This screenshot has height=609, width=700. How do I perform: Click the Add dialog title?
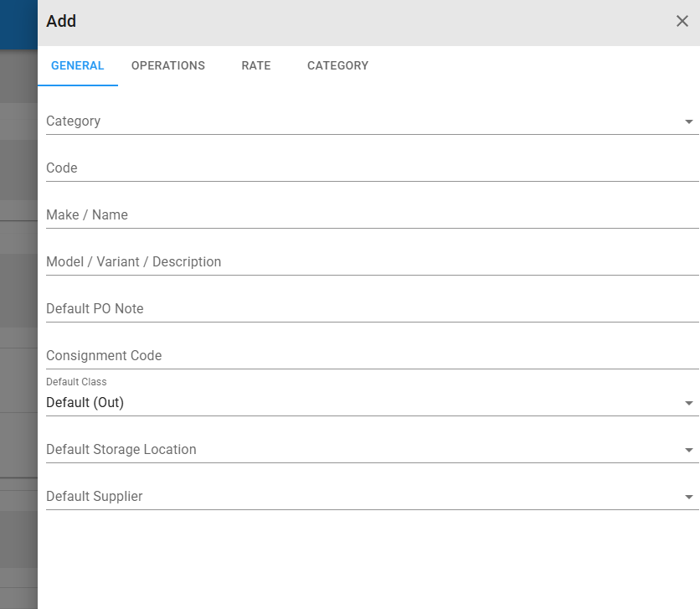(61, 21)
